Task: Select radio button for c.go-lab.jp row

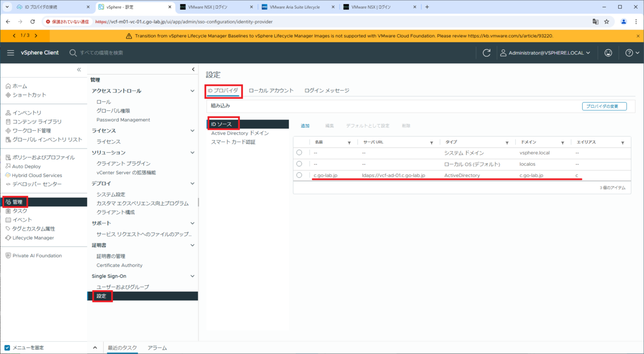Action: tap(299, 175)
